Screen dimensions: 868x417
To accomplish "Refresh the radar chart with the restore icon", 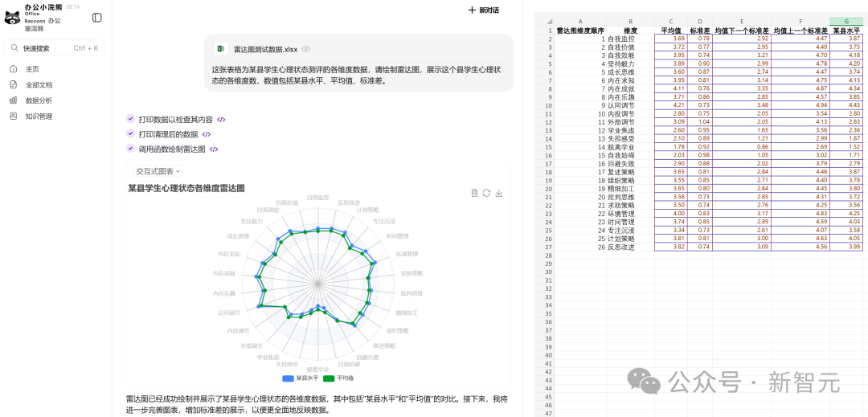I will pyautogui.click(x=486, y=193).
